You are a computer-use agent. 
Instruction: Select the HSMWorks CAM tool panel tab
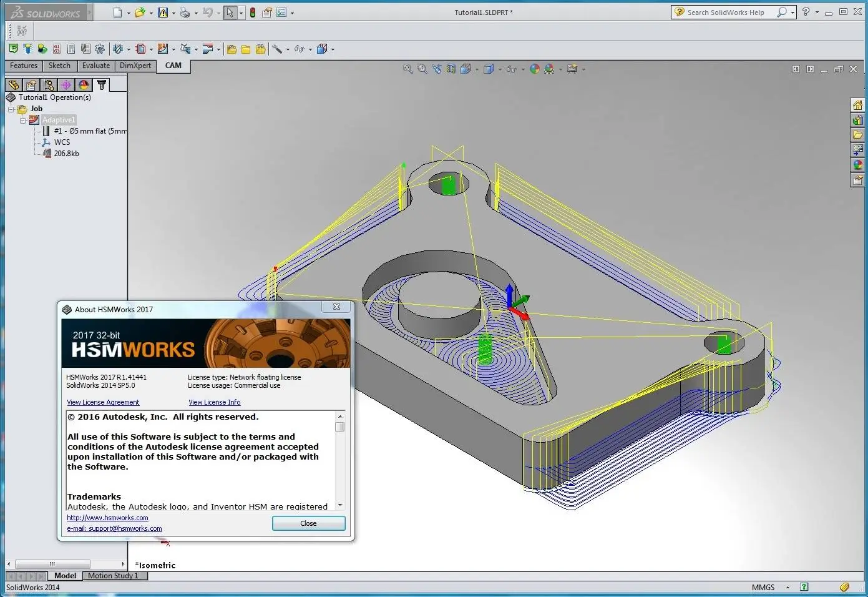click(x=102, y=85)
